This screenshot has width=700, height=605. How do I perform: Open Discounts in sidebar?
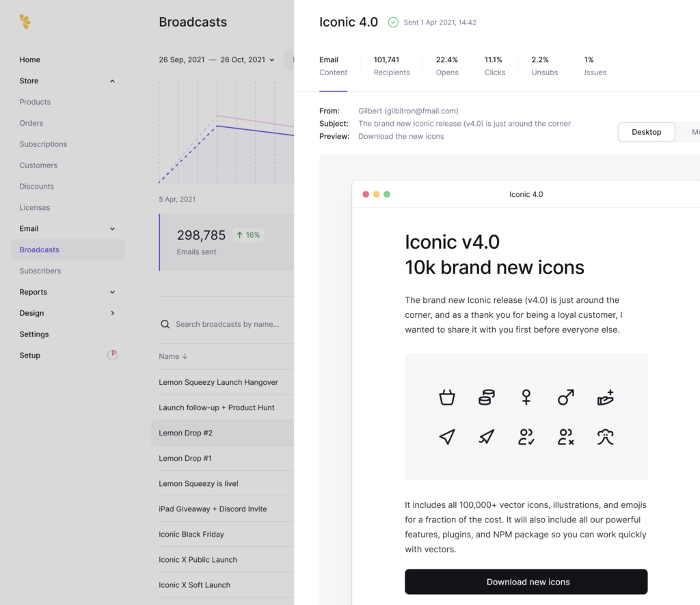37,186
